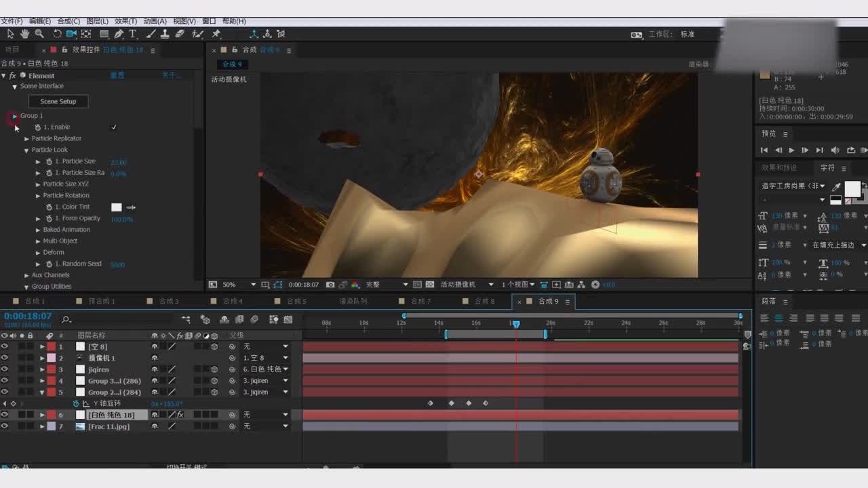Select the Eraser tool

(180, 34)
